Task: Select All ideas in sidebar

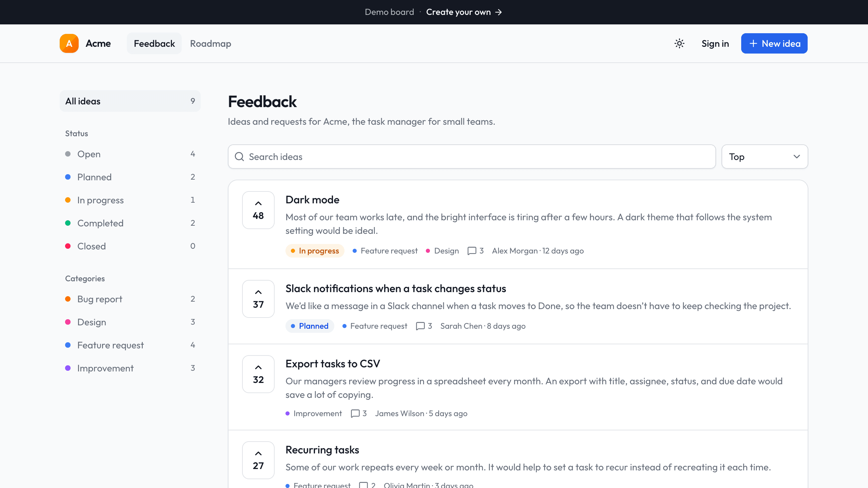Action: click(130, 101)
